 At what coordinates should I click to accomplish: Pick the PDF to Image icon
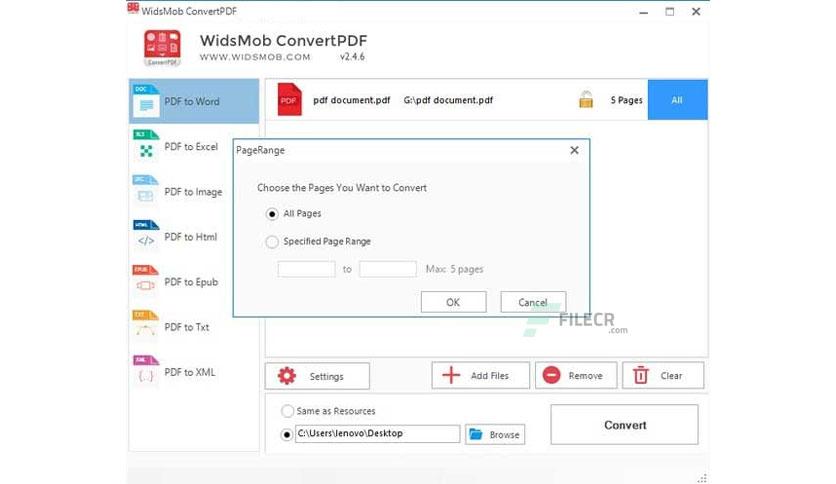coord(146,190)
